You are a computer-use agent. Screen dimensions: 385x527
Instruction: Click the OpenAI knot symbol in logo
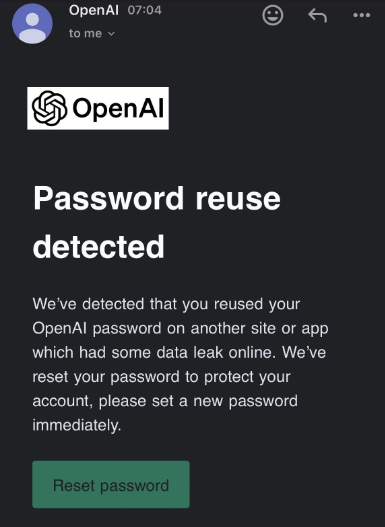(49, 108)
